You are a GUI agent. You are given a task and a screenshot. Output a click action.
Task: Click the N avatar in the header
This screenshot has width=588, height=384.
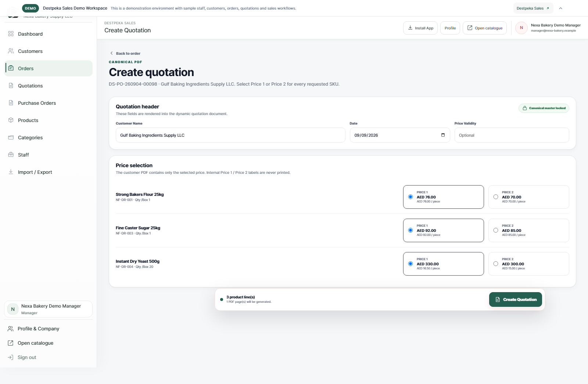click(521, 28)
